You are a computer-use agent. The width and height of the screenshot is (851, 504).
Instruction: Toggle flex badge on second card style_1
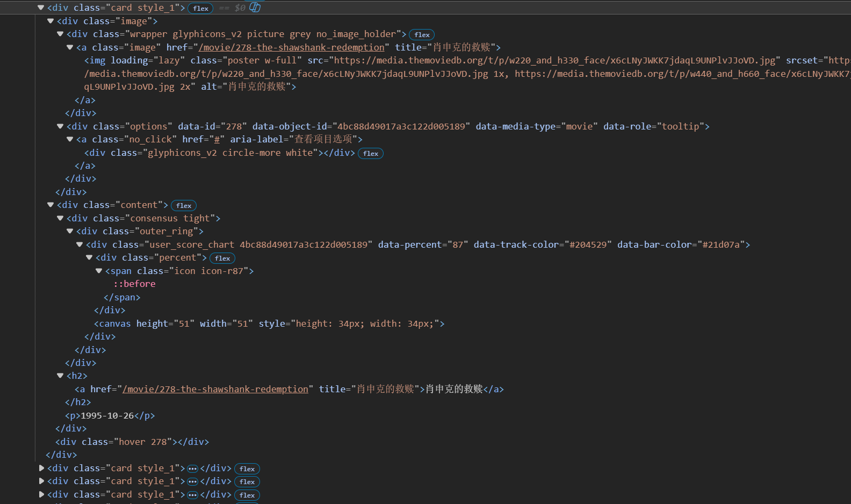(x=247, y=469)
